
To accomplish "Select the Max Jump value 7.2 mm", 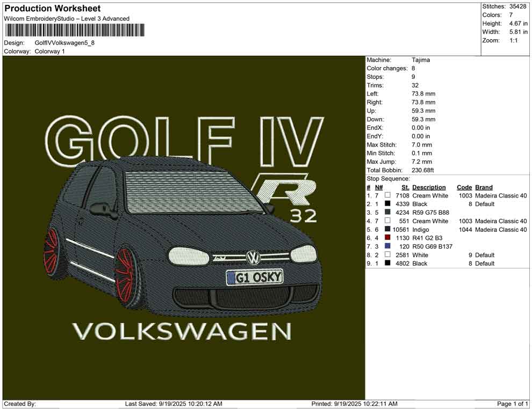I will tap(422, 162).
